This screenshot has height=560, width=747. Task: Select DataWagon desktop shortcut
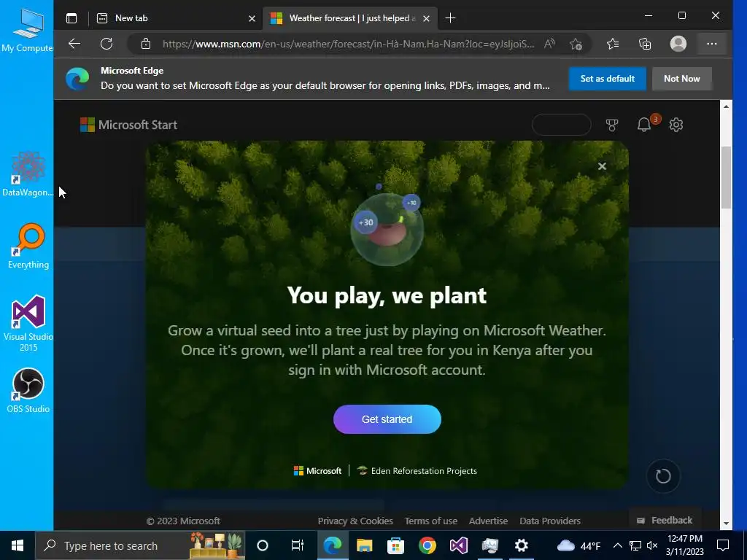pyautogui.click(x=28, y=174)
